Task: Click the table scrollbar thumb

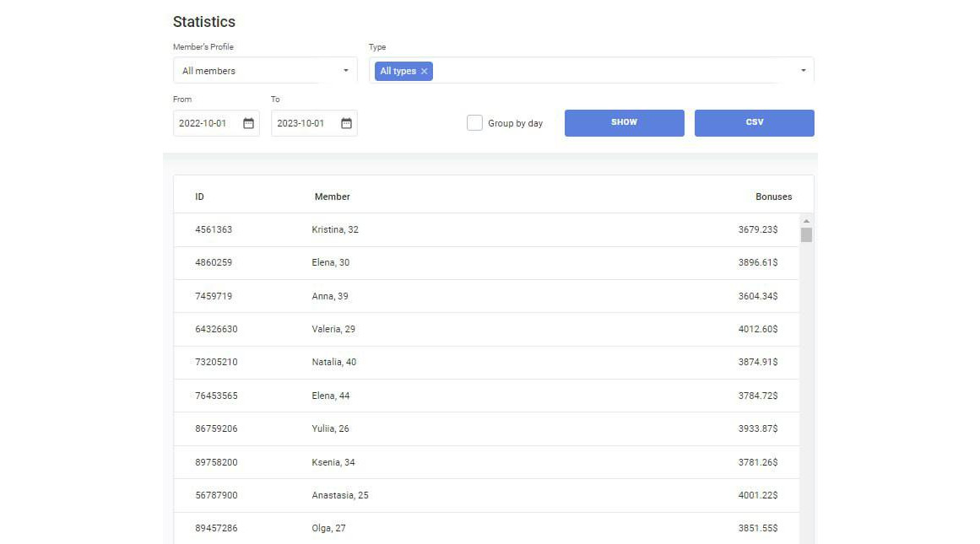Action: (x=806, y=234)
